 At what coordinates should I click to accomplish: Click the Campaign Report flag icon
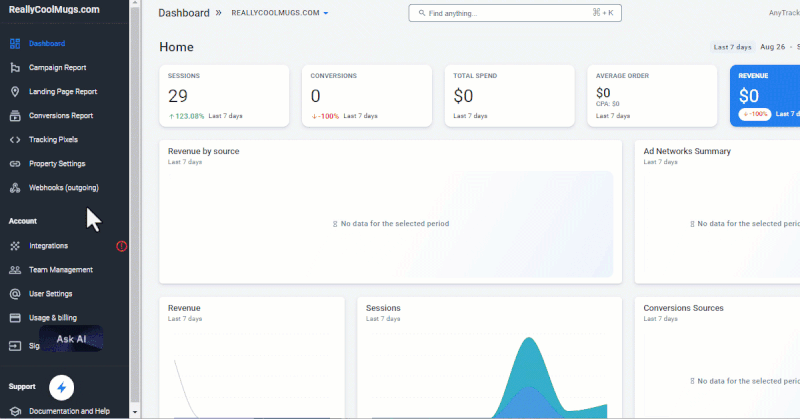tap(15, 68)
